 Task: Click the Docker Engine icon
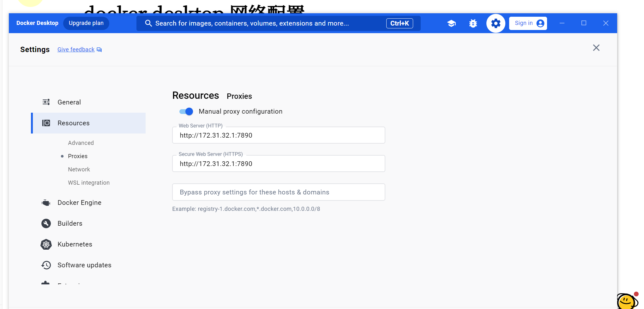(46, 203)
